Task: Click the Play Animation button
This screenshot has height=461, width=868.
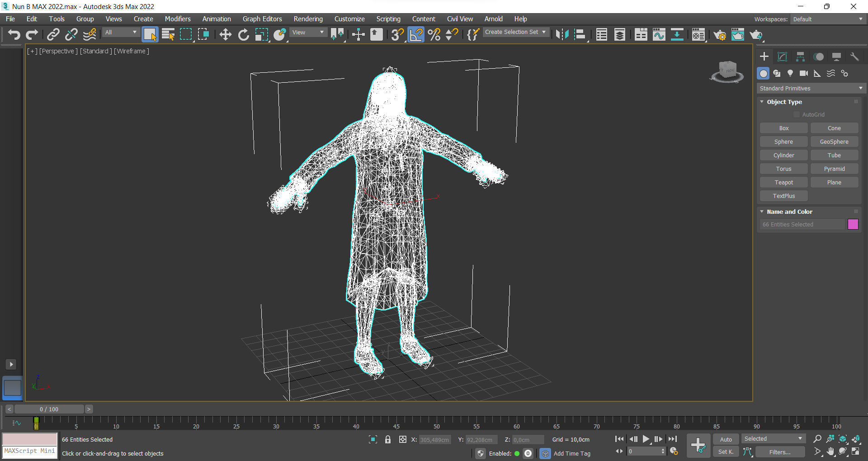Action: tap(646, 439)
